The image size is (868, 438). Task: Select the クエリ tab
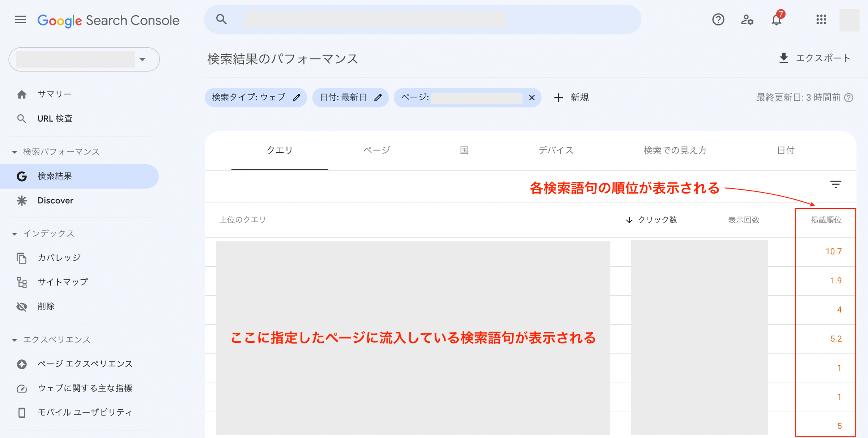280,150
